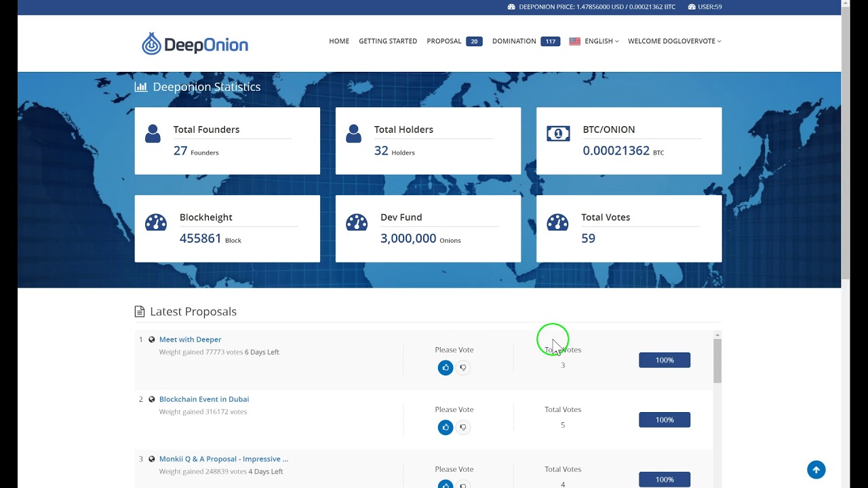
Task: Click the DeepOnion price text in top bar
Action: (597, 7)
